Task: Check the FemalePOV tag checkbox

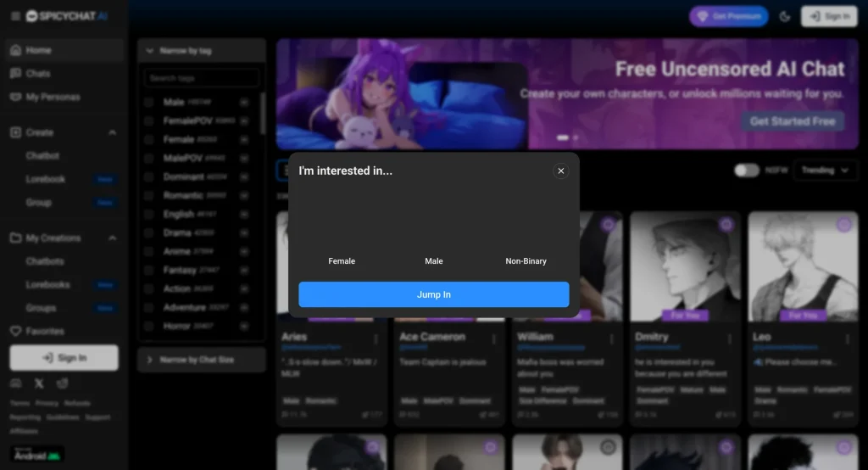Action: 148,120
